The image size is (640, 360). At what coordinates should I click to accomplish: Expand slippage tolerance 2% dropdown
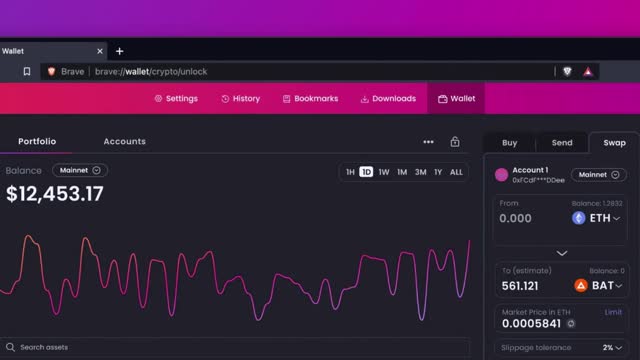(612, 348)
